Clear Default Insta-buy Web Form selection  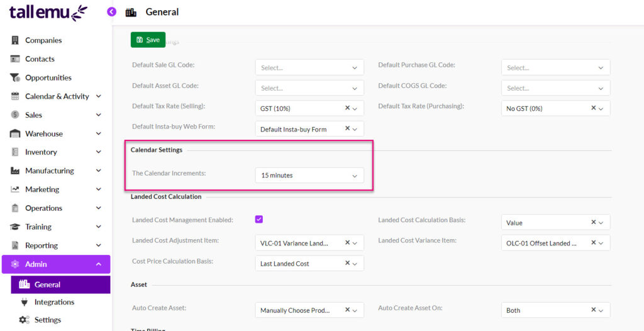tap(347, 128)
